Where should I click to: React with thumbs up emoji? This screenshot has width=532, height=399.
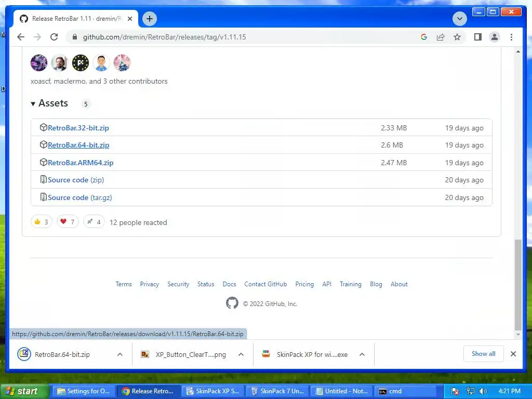[x=42, y=222]
